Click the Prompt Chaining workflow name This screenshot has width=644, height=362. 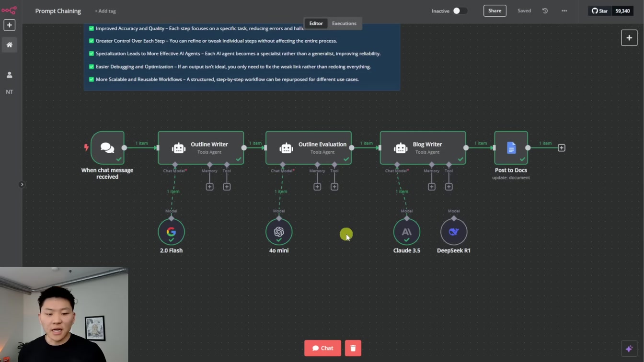(x=58, y=11)
